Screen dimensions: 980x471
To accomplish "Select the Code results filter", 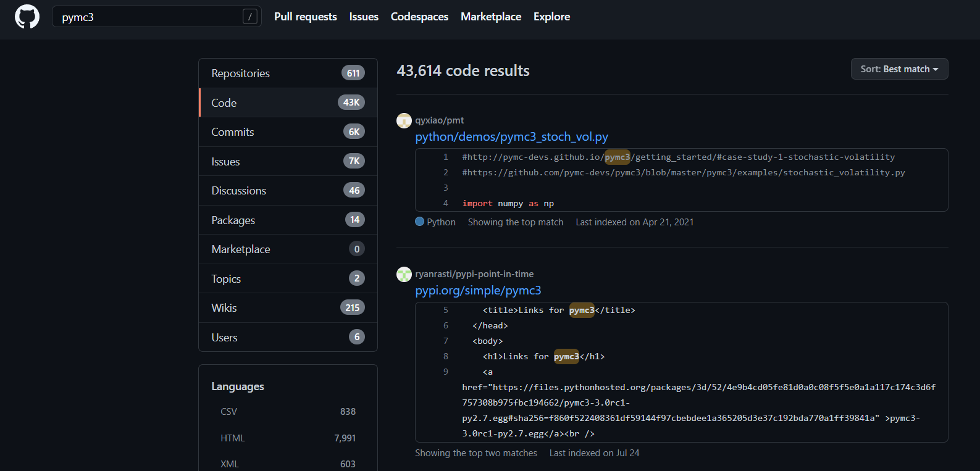I will pyautogui.click(x=288, y=102).
